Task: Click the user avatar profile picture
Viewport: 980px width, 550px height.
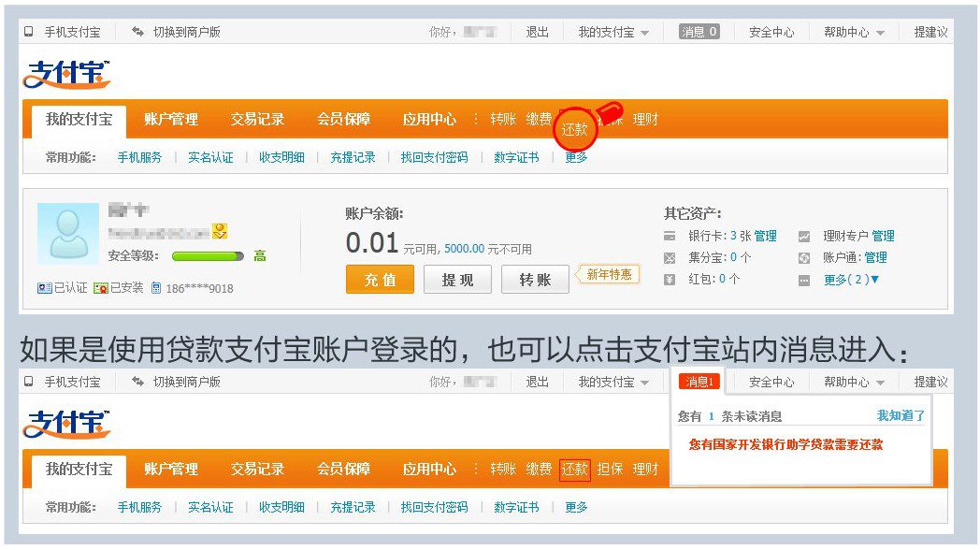Action: pos(68,233)
